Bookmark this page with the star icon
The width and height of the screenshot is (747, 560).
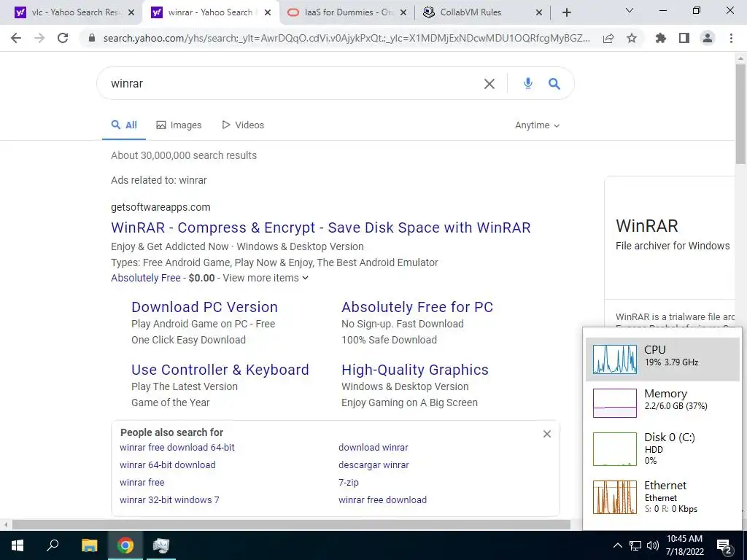[x=632, y=38]
